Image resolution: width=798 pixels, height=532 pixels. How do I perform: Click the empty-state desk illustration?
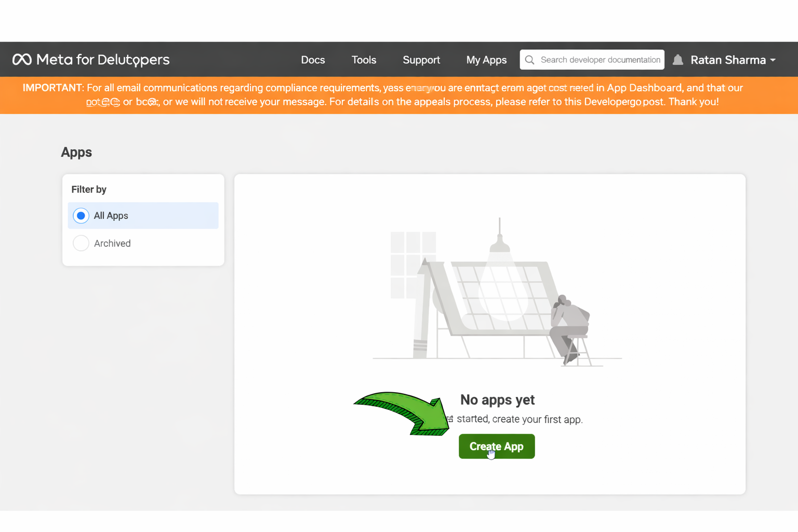497,291
